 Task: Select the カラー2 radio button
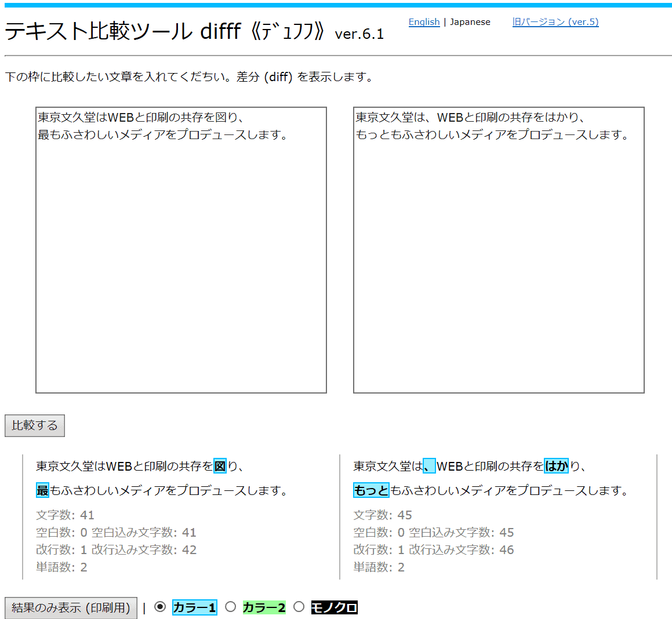[231, 607]
